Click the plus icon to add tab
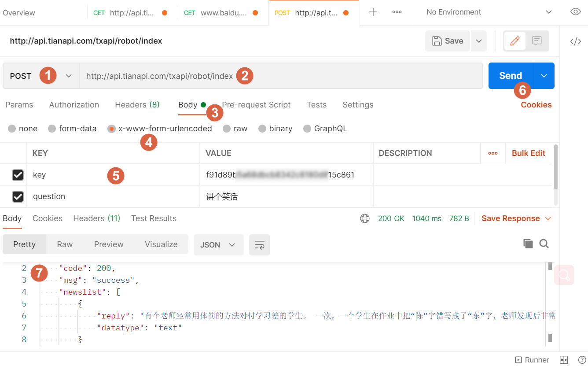The width and height of the screenshot is (588, 366). (373, 12)
